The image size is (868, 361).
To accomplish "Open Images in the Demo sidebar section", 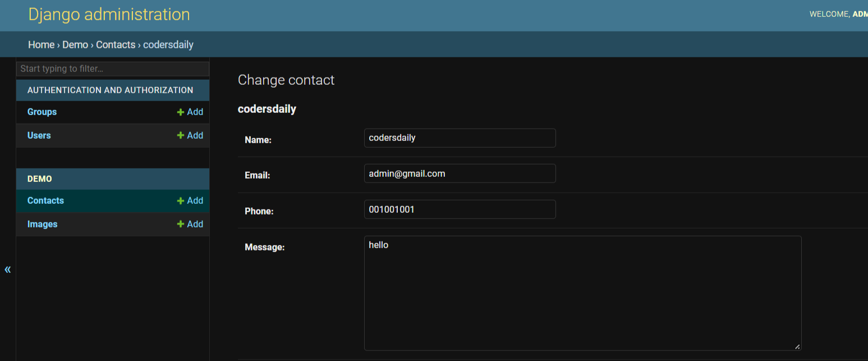I will (43, 225).
